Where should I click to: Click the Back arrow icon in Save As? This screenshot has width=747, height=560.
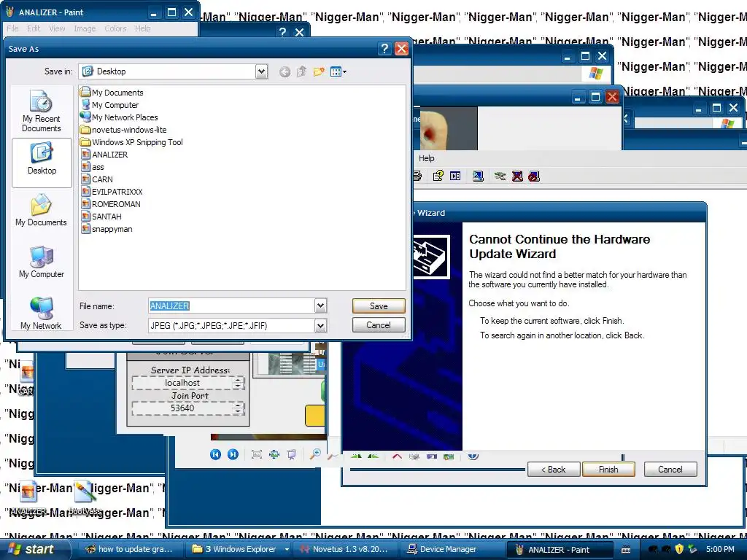click(x=285, y=72)
